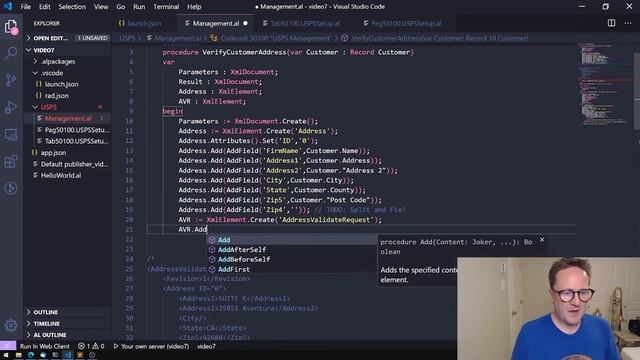Open the Go menu
Screen dimensions: 640x360
pos(120,7)
